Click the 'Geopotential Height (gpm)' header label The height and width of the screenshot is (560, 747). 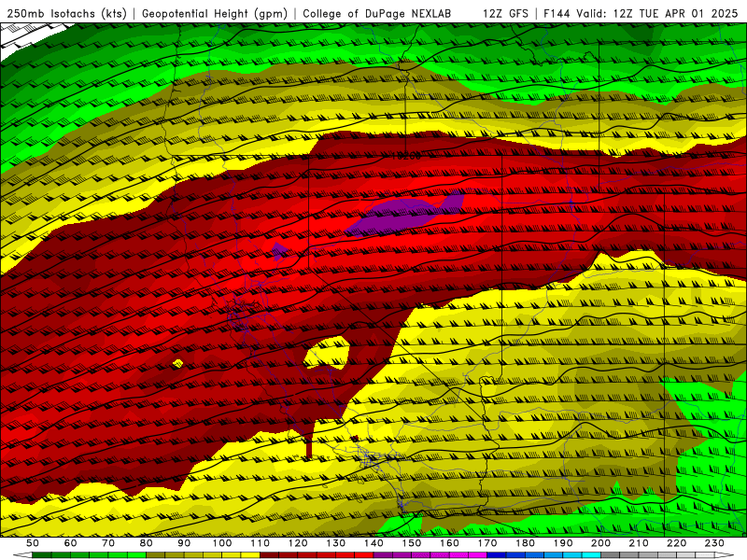[215, 13]
